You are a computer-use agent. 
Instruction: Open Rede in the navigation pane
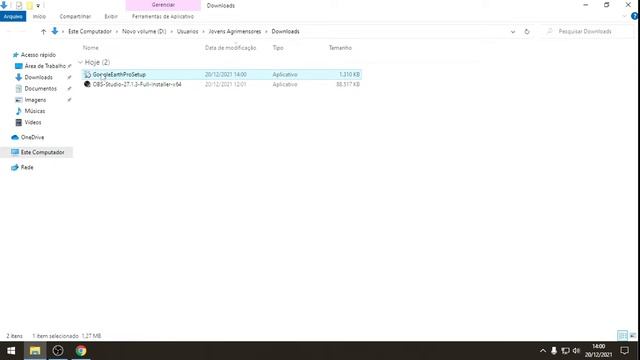coord(27,167)
